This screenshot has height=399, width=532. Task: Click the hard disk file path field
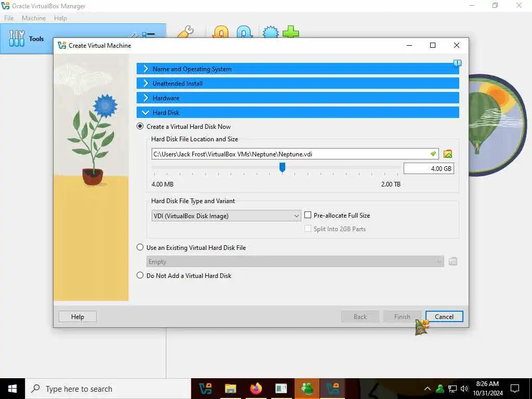pyautogui.click(x=295, y=154)
